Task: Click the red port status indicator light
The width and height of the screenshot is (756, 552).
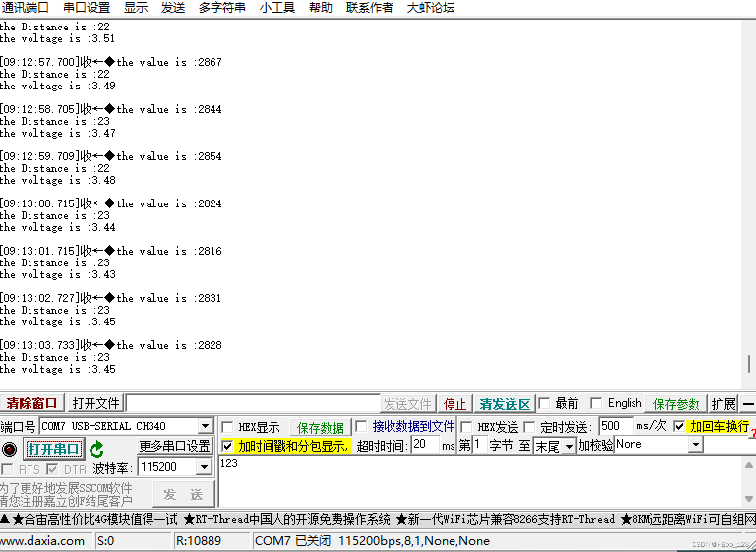Action: pos(9,449)
